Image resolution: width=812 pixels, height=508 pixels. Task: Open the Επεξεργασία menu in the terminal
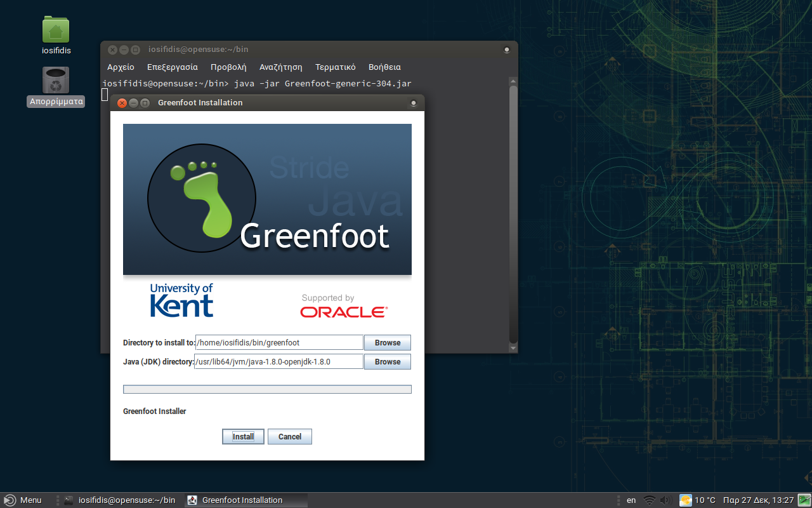tap(173, 67)
